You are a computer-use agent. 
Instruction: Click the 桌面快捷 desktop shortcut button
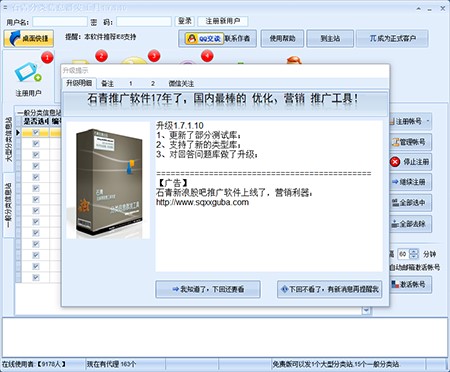pyautogui.click(x=29, y=38)
